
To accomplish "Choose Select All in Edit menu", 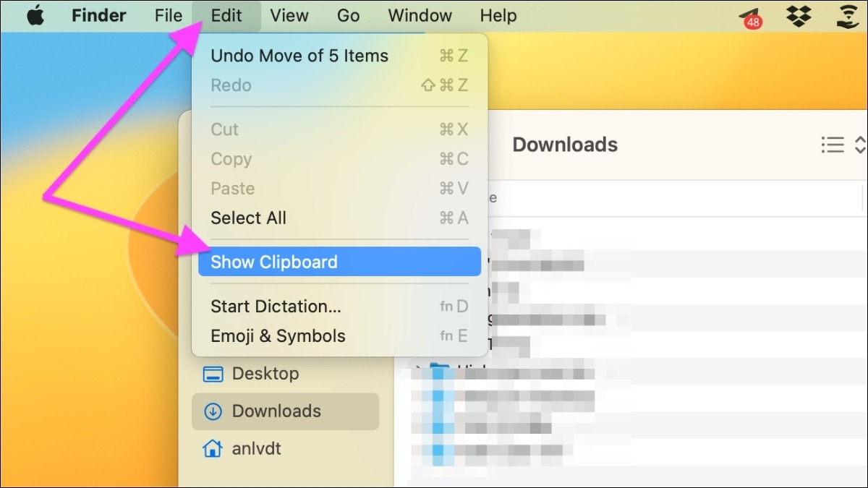I will pos(339,218).
